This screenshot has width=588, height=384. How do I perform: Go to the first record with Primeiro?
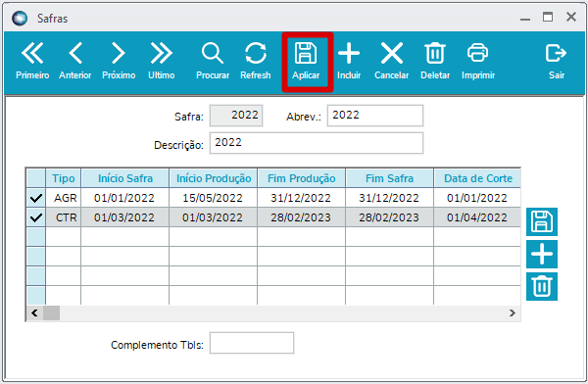[32, 61]
